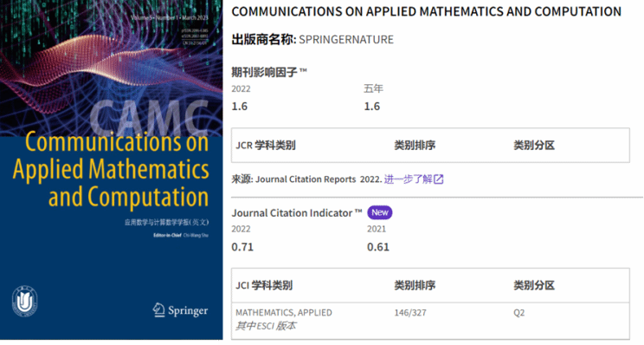Open the 进一步了解 learn-more link
644x345 pixels.
408,179
